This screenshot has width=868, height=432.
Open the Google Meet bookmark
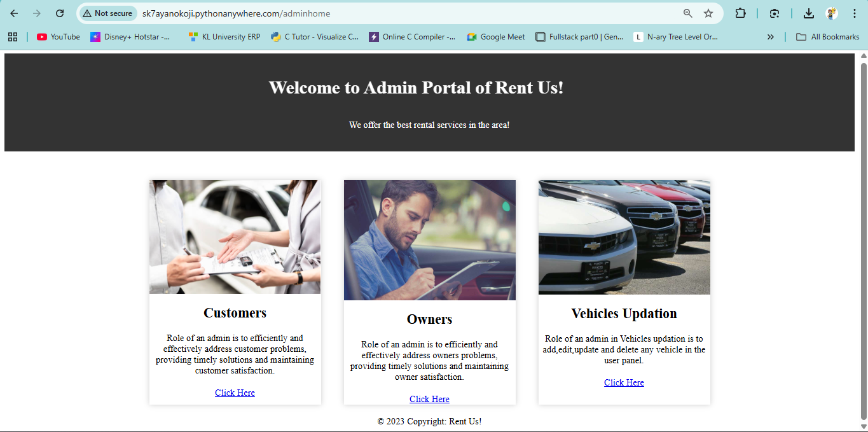496,37
